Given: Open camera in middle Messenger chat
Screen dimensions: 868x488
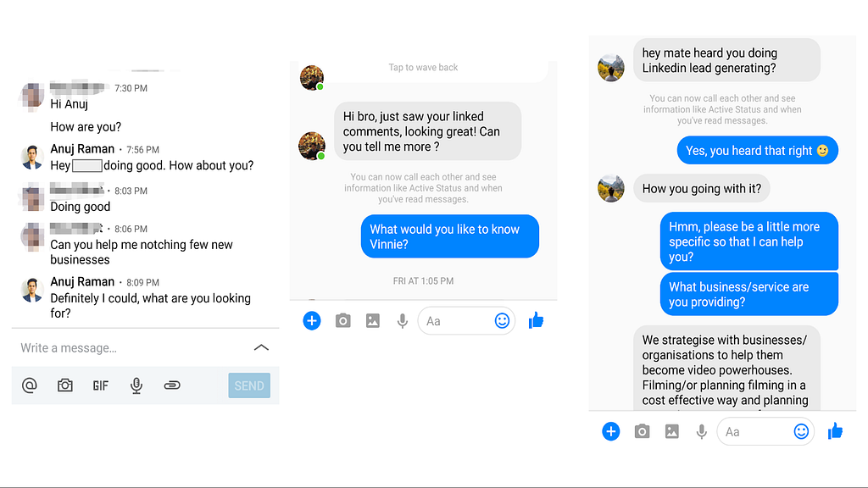Looking at the screenshot, I should 343,321.
